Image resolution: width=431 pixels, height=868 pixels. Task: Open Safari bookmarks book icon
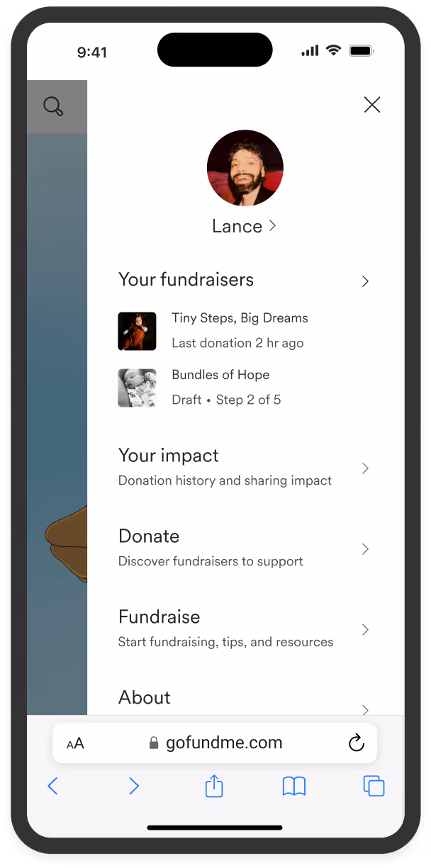[294, 786]
